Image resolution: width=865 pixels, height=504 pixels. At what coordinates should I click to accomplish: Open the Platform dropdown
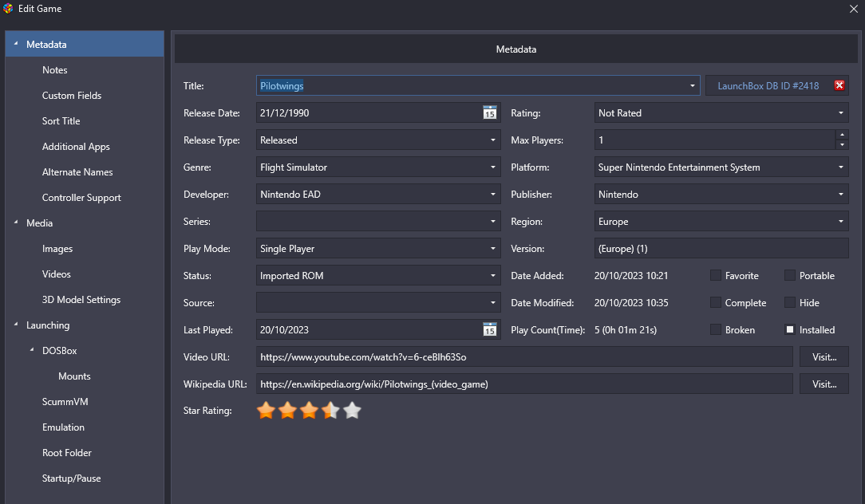(841, 167)
